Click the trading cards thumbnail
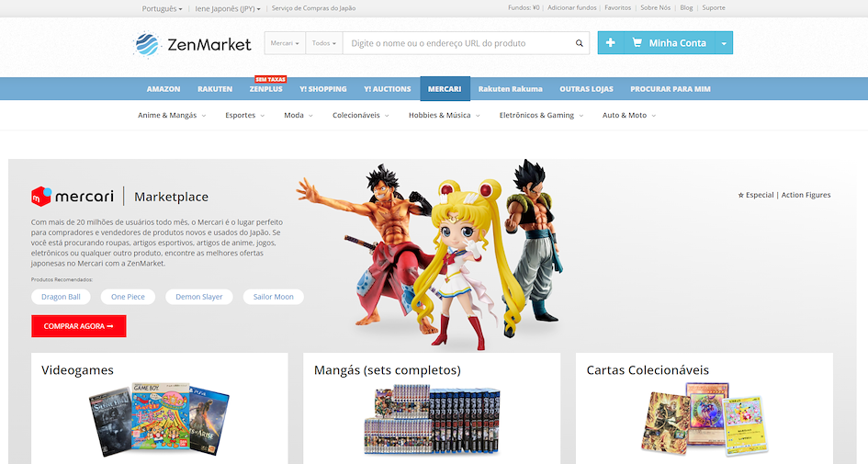The image size is (868, 464). coord(705,419)
